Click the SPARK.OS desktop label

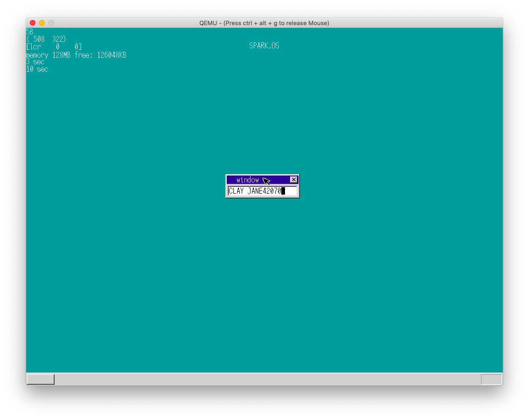264,46
